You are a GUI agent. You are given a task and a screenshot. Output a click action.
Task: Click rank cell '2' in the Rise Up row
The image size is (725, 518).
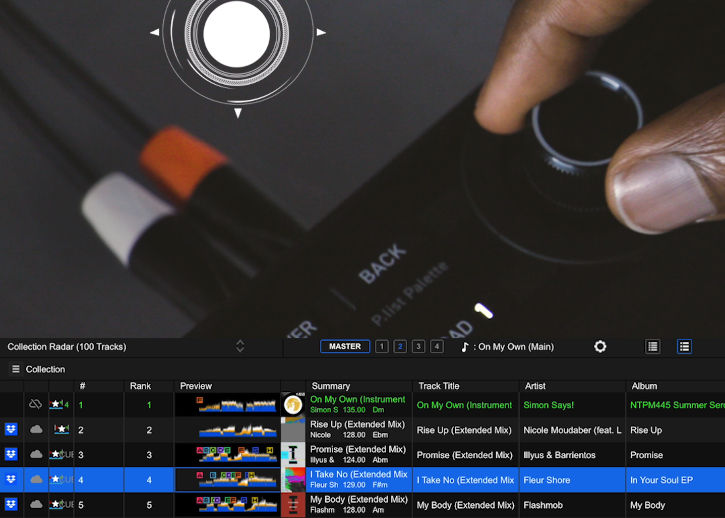pyautogui.click(x=149, y=430)
